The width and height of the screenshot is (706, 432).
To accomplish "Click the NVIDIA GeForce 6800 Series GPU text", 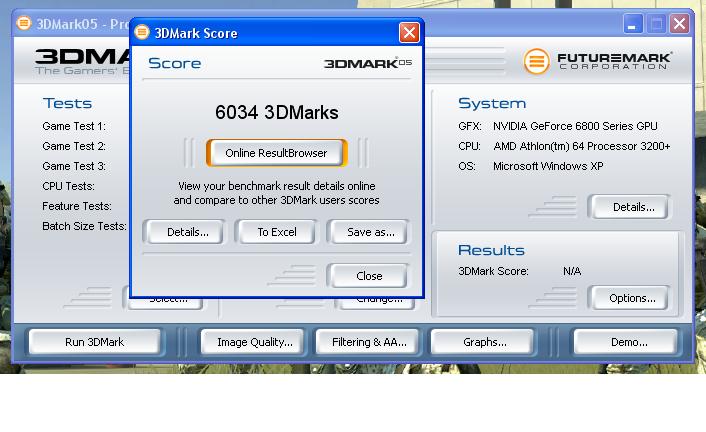I will point(575,126).
